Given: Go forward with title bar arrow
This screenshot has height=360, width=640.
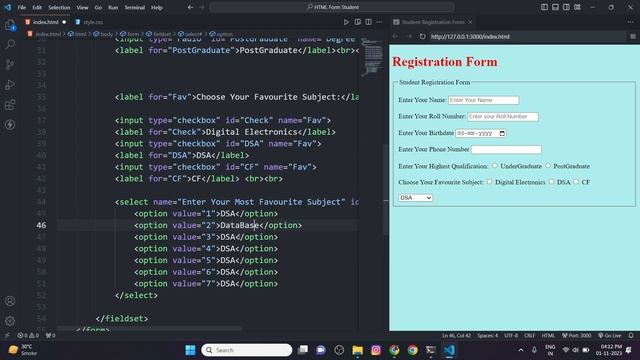Looking at the screenshot, I should [x=202, y=7].
